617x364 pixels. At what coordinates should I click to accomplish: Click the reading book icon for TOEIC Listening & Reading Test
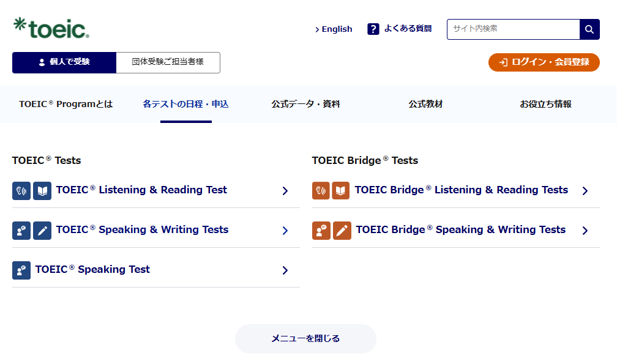click(42, 191)
